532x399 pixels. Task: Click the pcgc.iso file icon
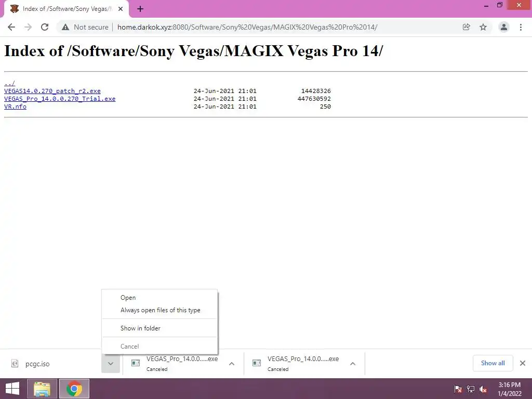[15, 364]
